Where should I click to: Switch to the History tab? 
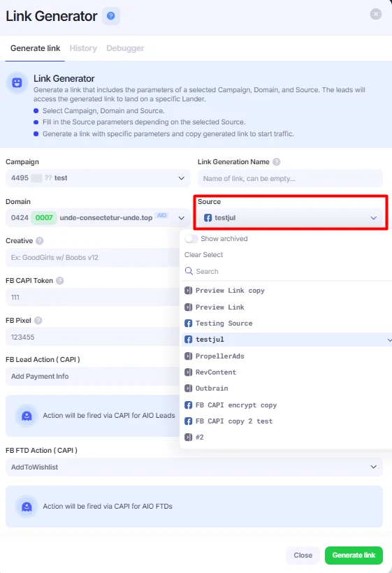pyautogui.click(x=83, y=48)
